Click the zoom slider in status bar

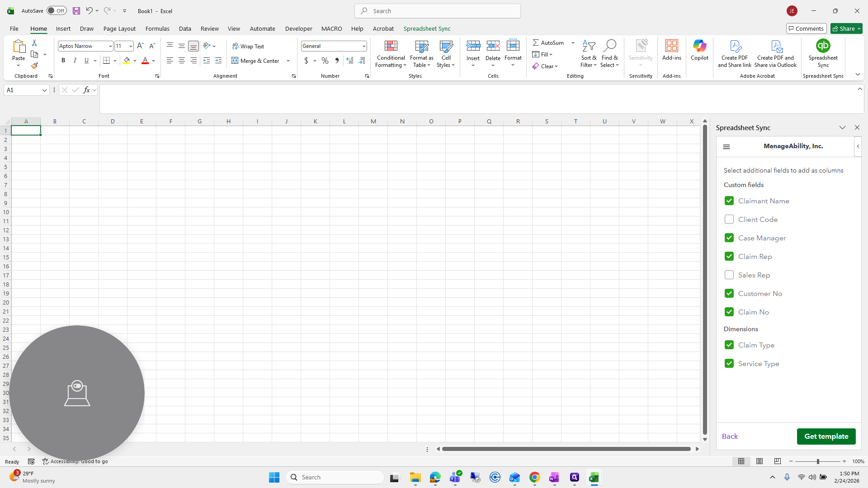click(x=817, y=461)
